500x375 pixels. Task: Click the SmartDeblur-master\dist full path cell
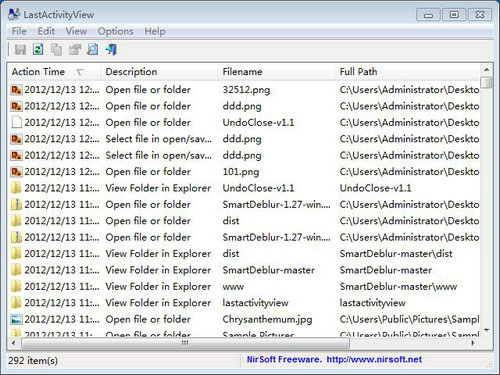point(396,254)
